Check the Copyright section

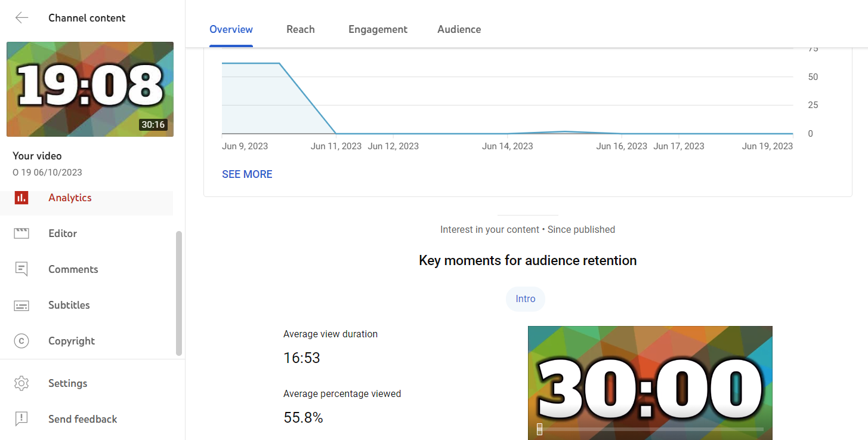point(72,340)
